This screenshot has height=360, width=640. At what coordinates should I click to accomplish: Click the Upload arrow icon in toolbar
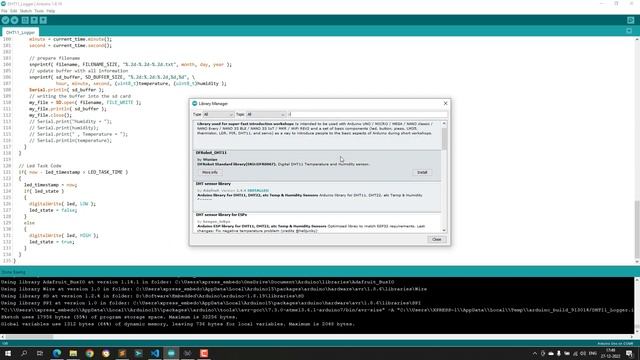click(15, 20)
